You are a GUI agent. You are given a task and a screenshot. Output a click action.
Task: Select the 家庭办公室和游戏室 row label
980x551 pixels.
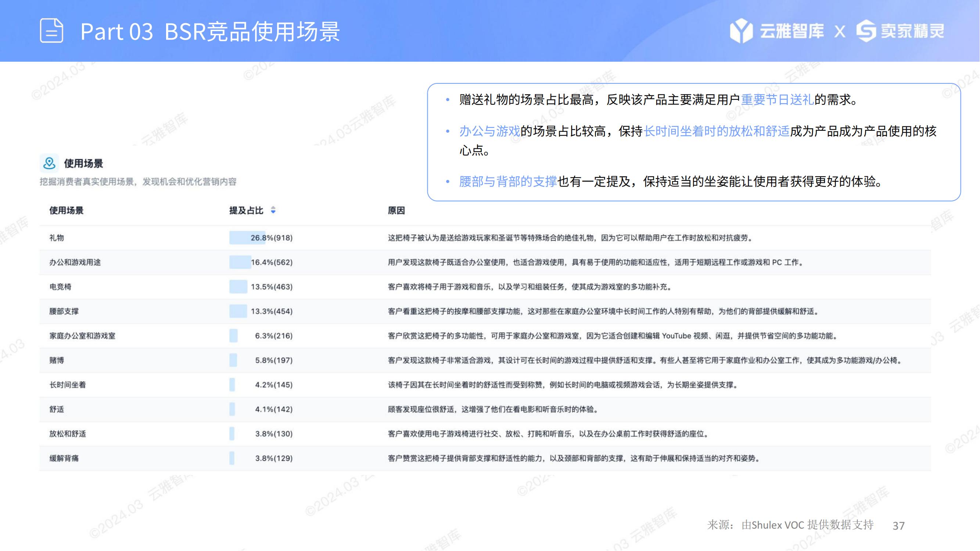[x=82, y=336]
